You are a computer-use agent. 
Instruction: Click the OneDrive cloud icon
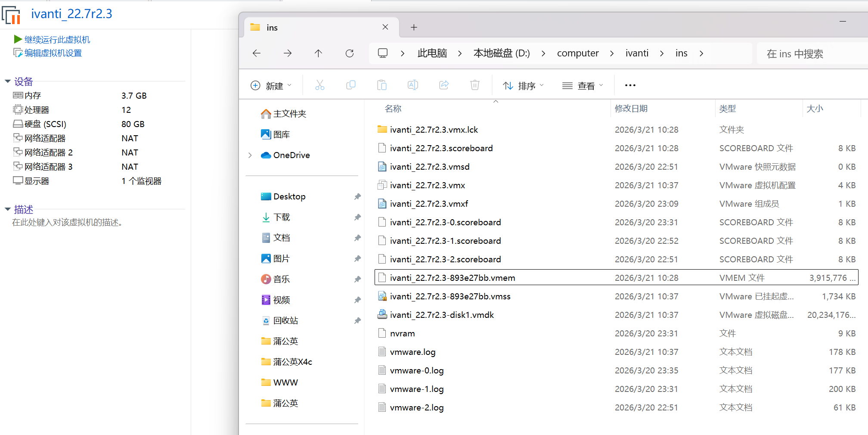266,155
